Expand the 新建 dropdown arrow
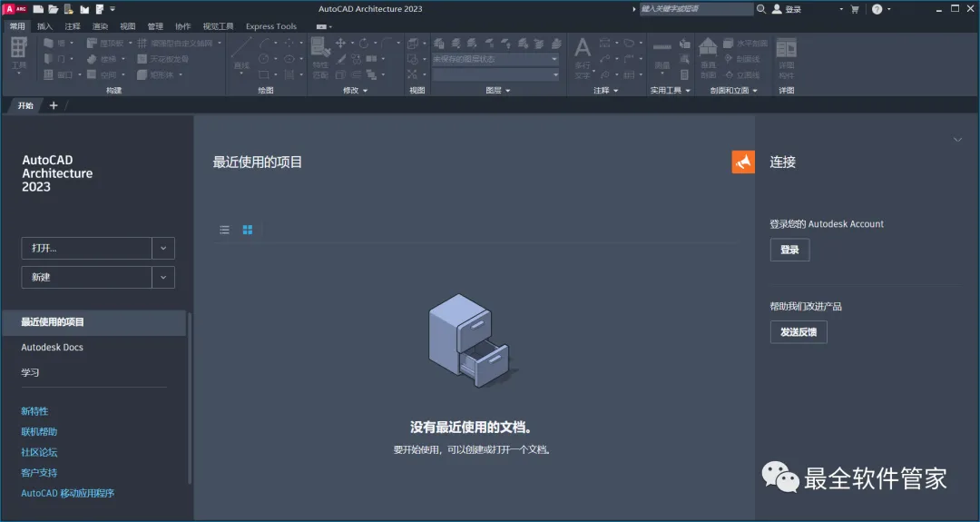Viewport: 980px width, 522px height. pos(163,277)
